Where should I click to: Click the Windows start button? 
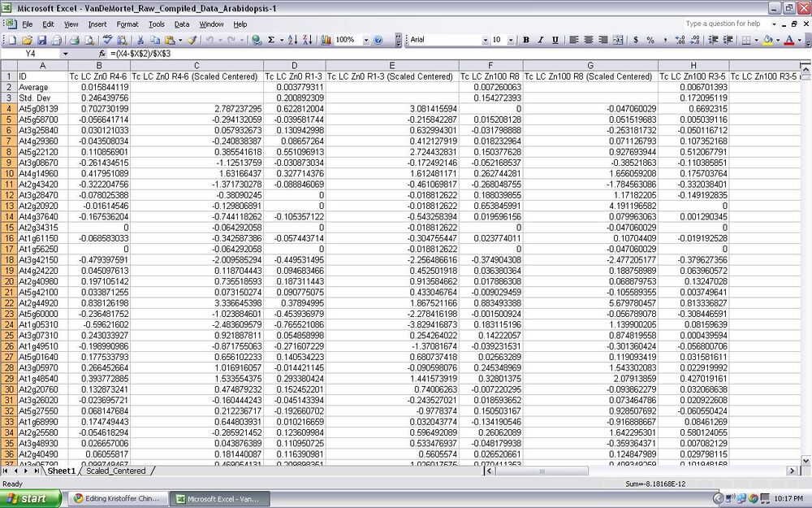[x=30, y=498]
